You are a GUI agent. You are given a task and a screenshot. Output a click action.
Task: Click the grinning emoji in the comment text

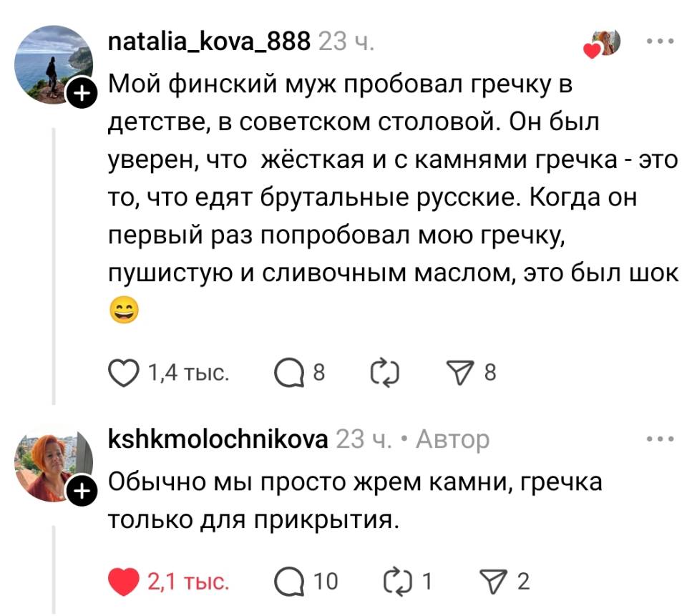coord(123,309)
